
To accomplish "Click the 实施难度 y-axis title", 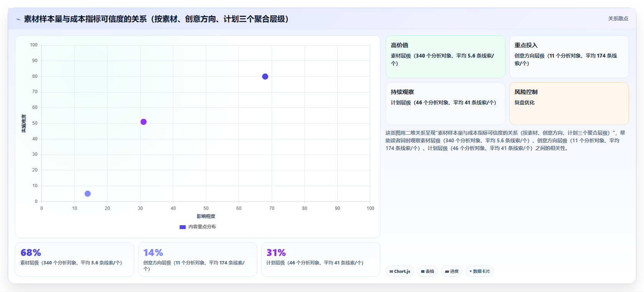I will tap(24, 124).
